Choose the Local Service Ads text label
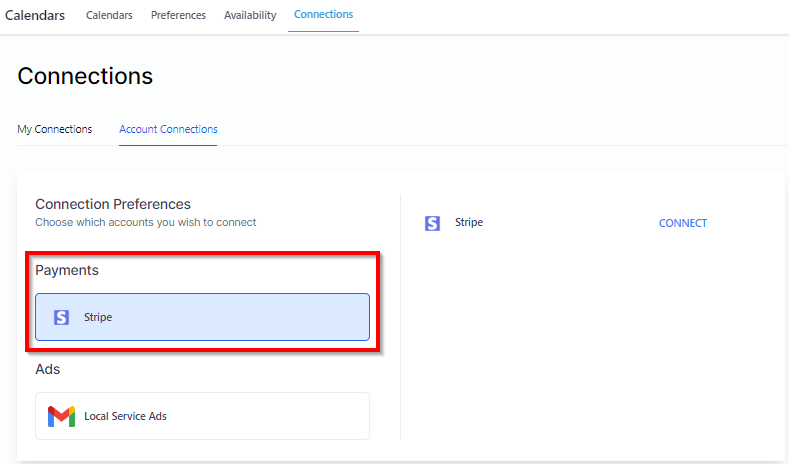Screen dimensions: 789x464 coord(125,416)
